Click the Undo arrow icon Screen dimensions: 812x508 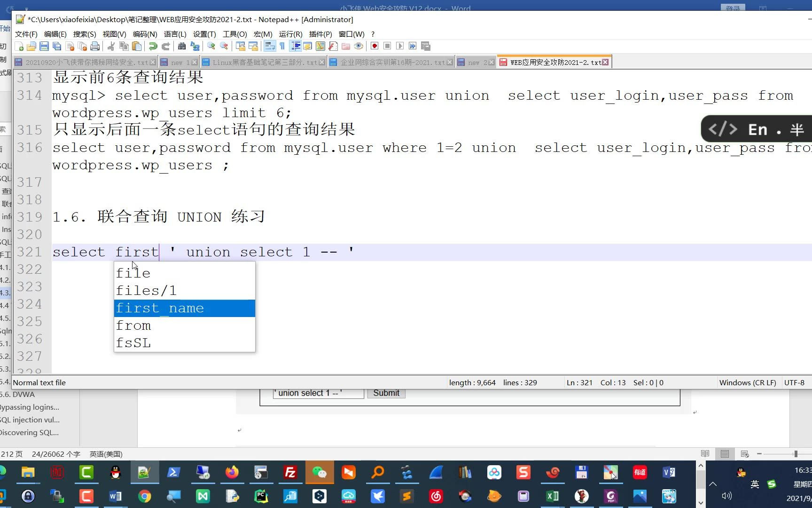[153, 46]
